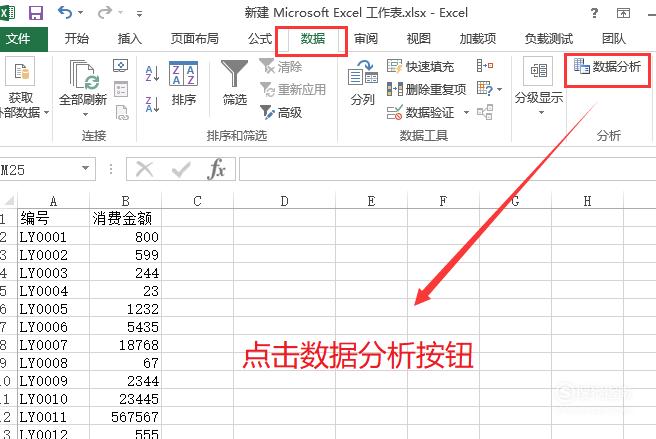This screenshot has width=656, height=439.
Task: Click 删除重复项 (Remove Duplicates) button
Action: point(426,89)
